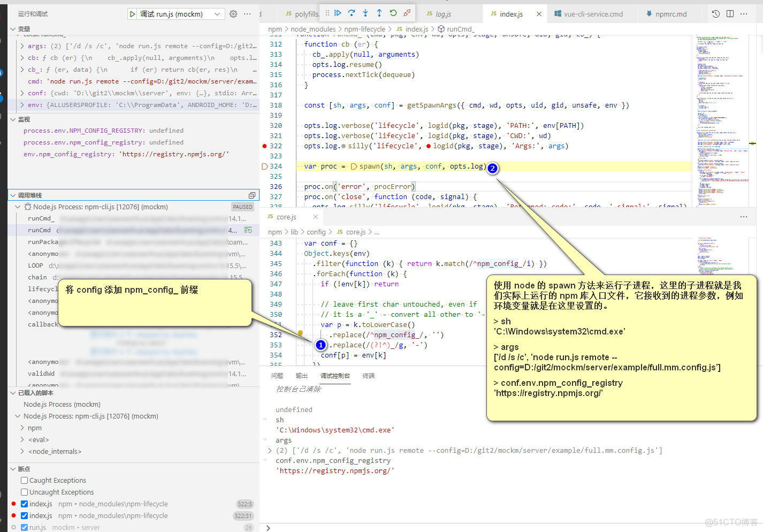
Task: Disable breakpoint index.js 322:31
Action: (24, 516)
